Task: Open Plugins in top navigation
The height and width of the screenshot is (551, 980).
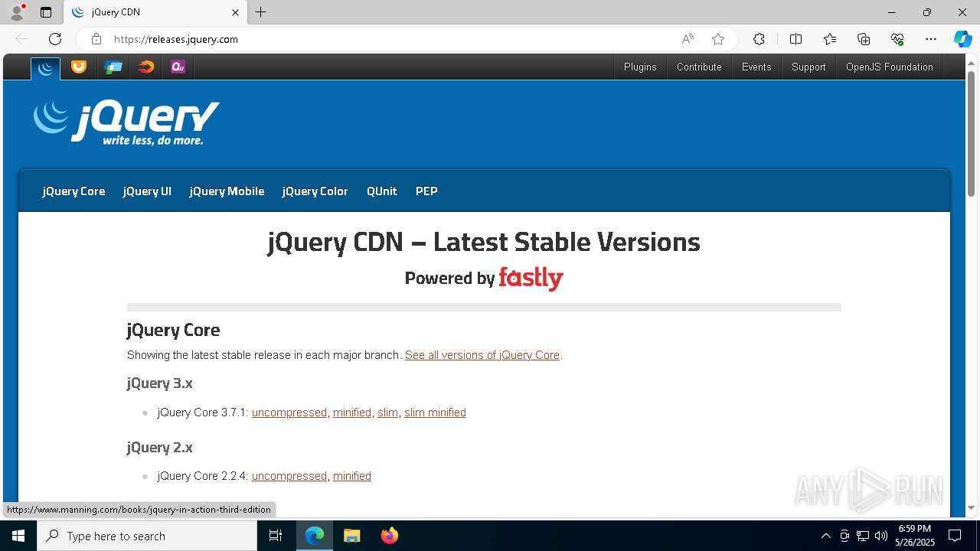Action: tap(640, 67)
